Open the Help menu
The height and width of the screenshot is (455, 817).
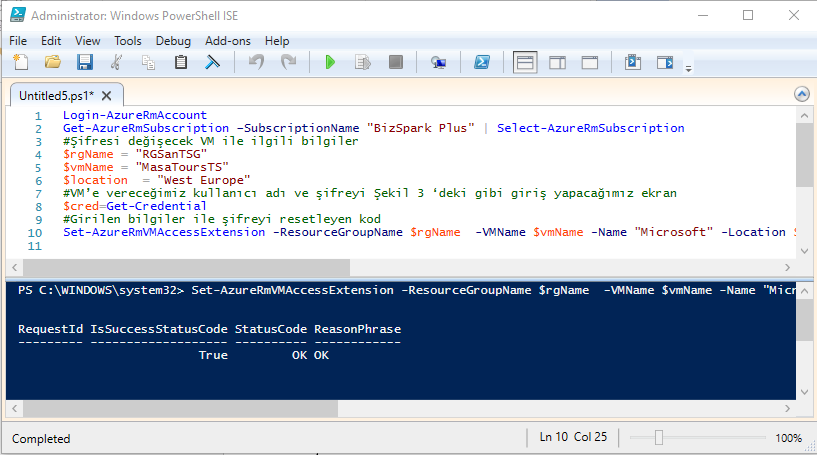pos(277,41)
